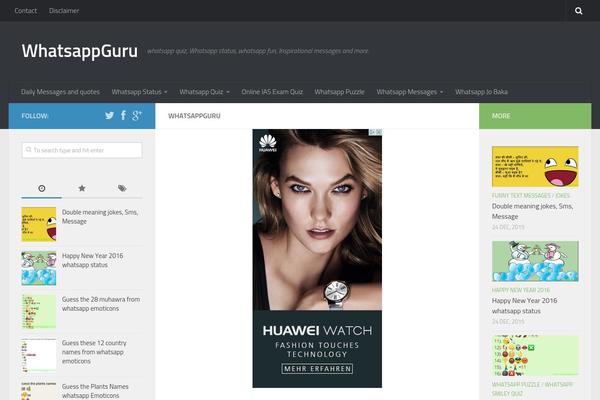The image size is (600, 400).
Task: Click the Huawei logo in the ad
Action: click(x=268, y=143)
